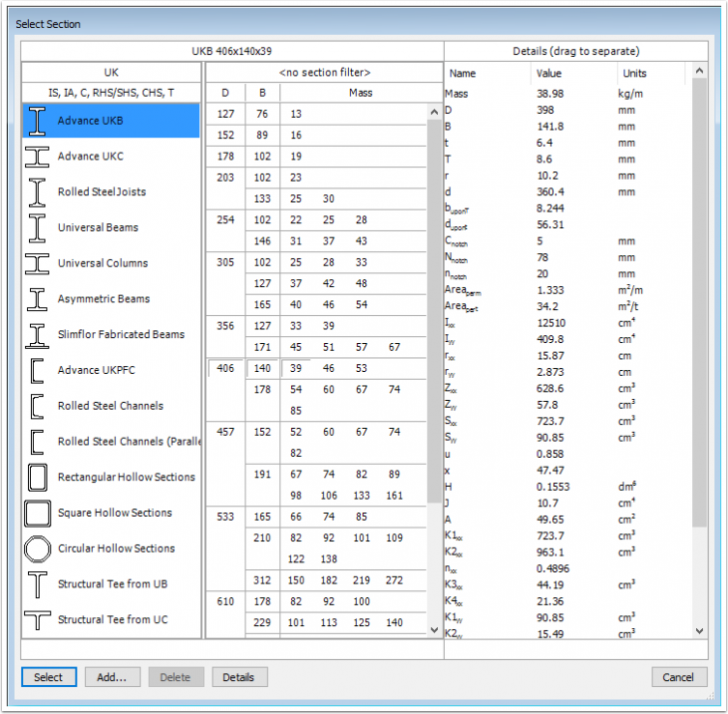Select mass 39 in the 406x140 row
The height and width of the screenshot is (714, 728).
point(296,369)
